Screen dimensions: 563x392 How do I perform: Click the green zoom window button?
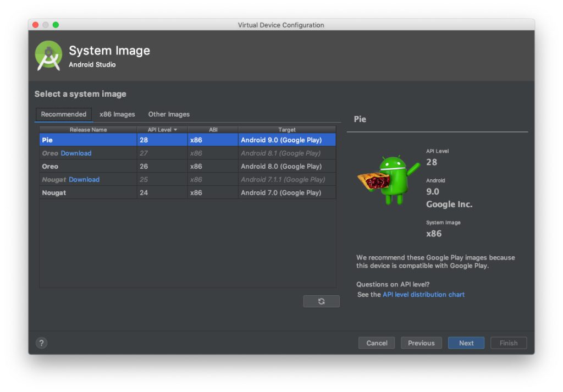pos(56,25)
